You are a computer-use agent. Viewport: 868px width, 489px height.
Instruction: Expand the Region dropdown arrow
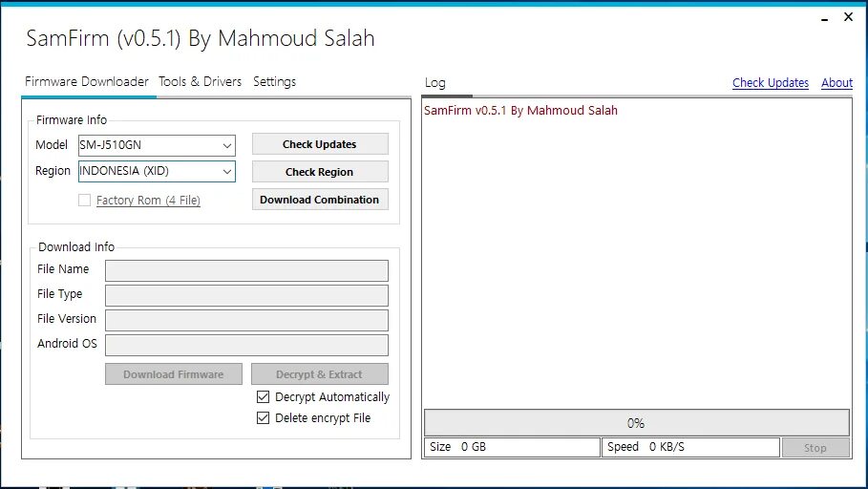pos(227,172)
